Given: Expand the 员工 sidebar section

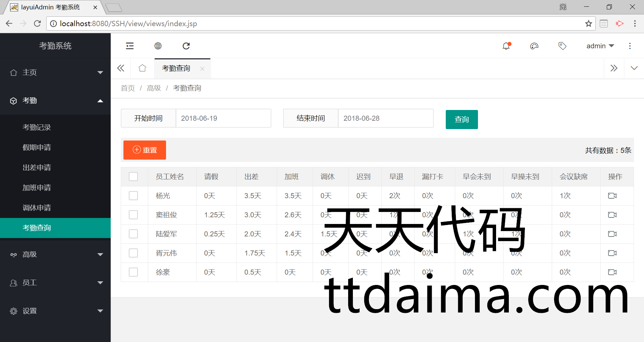Looking at the screenshot, I should [x=55, y=283].
